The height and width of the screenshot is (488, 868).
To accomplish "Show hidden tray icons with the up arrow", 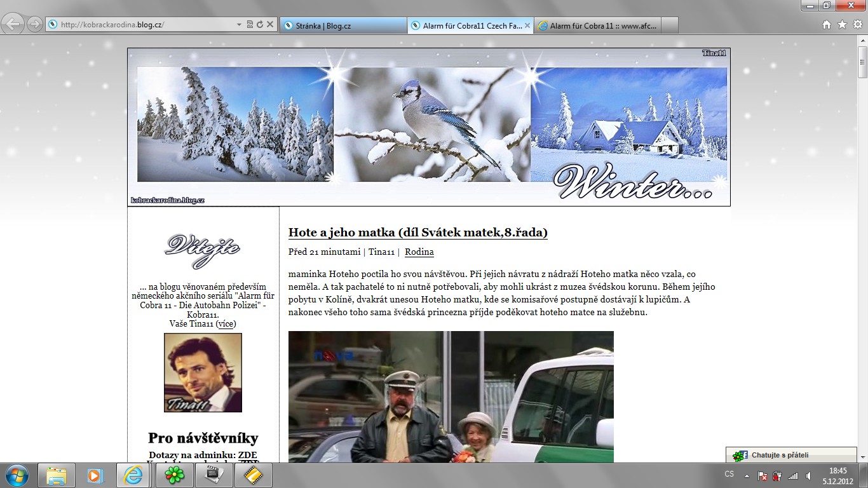I will [747, 475].
